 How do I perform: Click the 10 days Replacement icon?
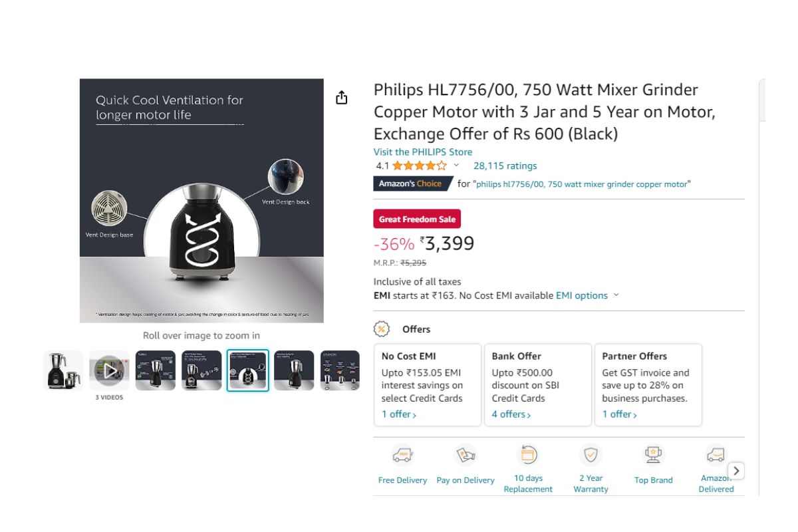(528, 456)
